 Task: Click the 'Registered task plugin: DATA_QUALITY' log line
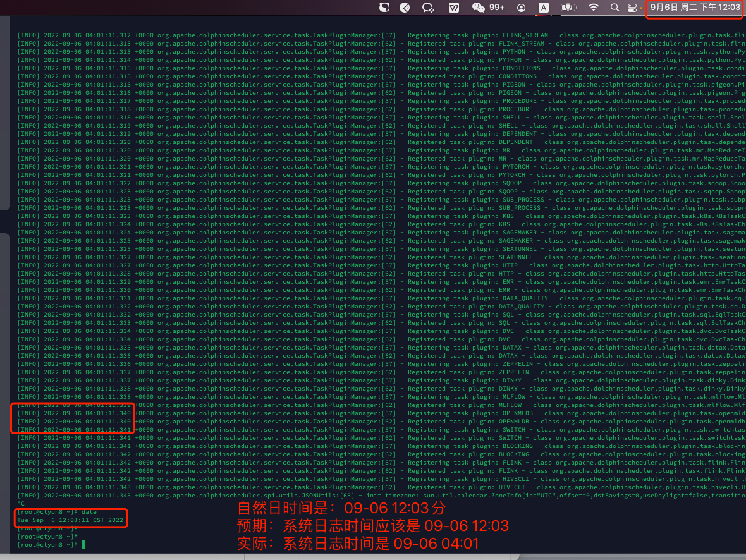(382, 307)
